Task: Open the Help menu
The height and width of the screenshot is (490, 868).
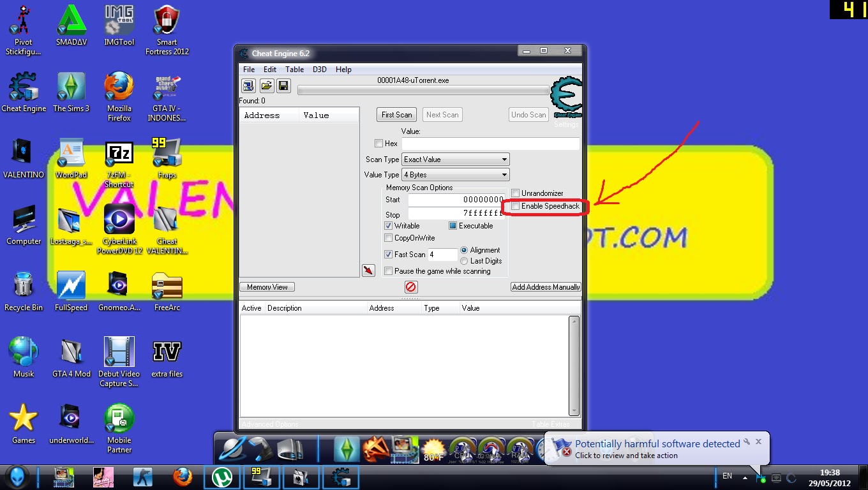Action: point(343,70)
